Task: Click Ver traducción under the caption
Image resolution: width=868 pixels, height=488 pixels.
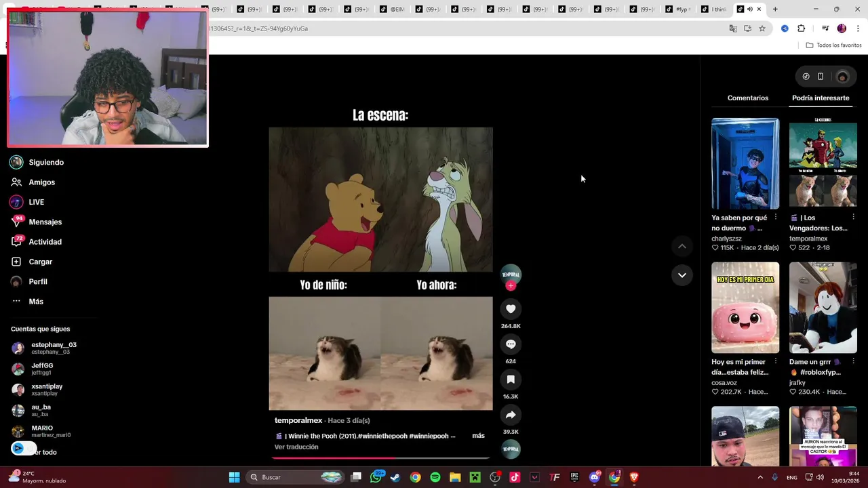Action: (296, 447)
